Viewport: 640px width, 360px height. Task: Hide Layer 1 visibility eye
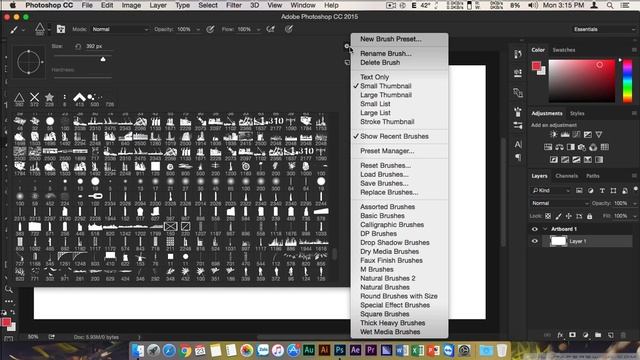tap(535, 241)
